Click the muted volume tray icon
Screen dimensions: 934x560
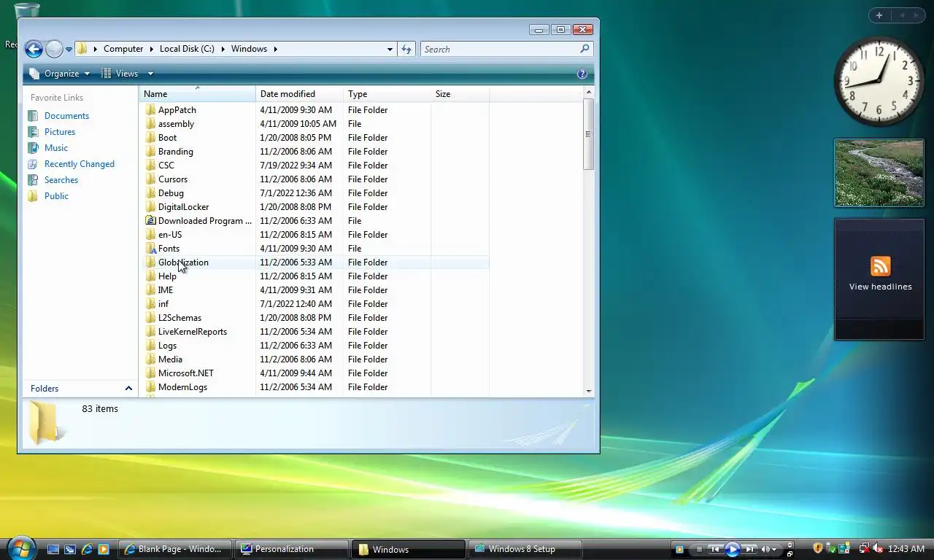click(x=878, y=549)
